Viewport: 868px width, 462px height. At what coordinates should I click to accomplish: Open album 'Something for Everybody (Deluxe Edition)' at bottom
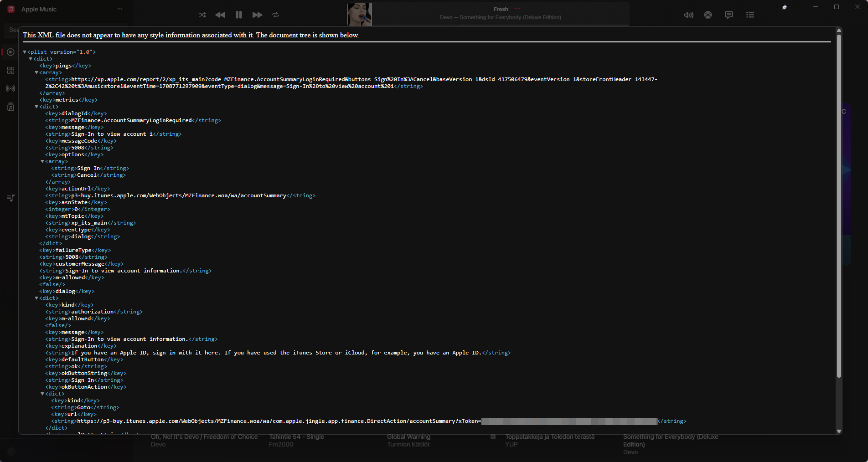(671, 441)
